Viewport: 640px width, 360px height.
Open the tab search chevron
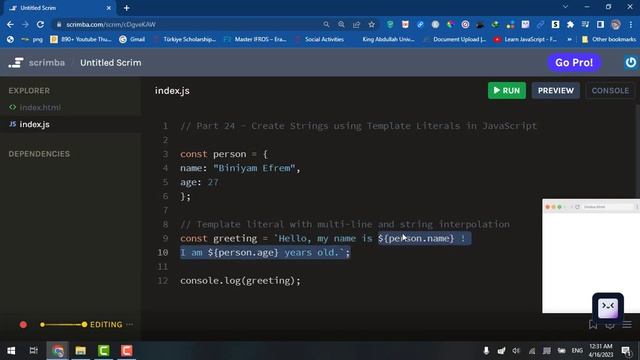tap(565, 7)
